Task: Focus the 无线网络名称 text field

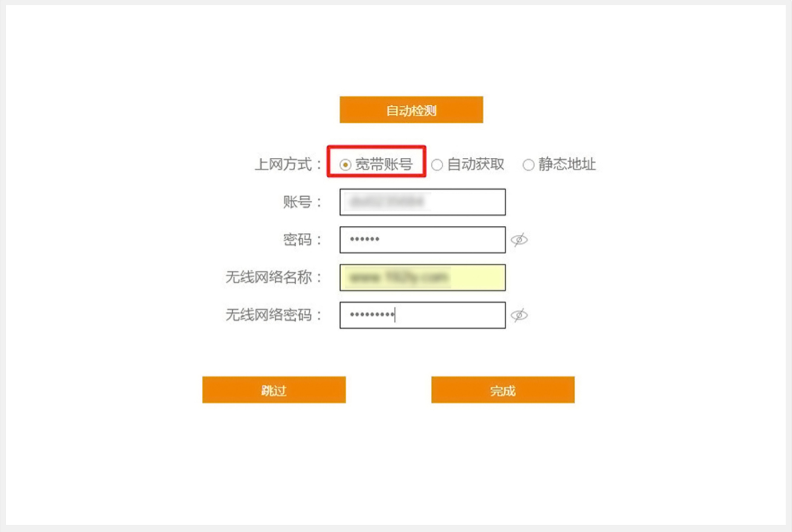Action: coord(422,277)
